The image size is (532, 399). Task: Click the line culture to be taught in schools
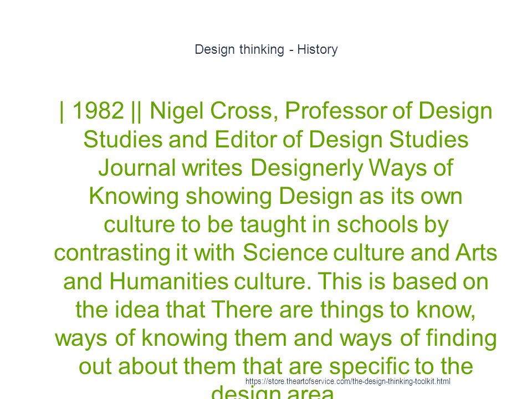(x=276, y=225)
